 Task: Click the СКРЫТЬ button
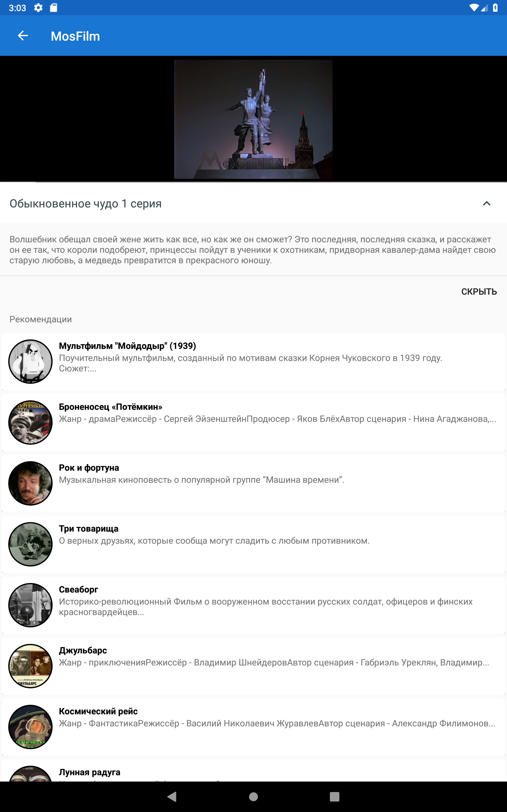coord(479,291)
